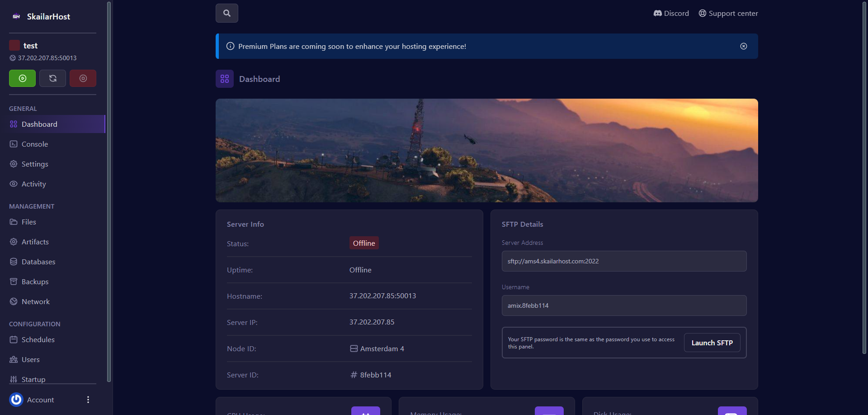868x415 pixels.
Task: Switch to the Settings section
Action: pyautogui.click(x=34, y=164)
